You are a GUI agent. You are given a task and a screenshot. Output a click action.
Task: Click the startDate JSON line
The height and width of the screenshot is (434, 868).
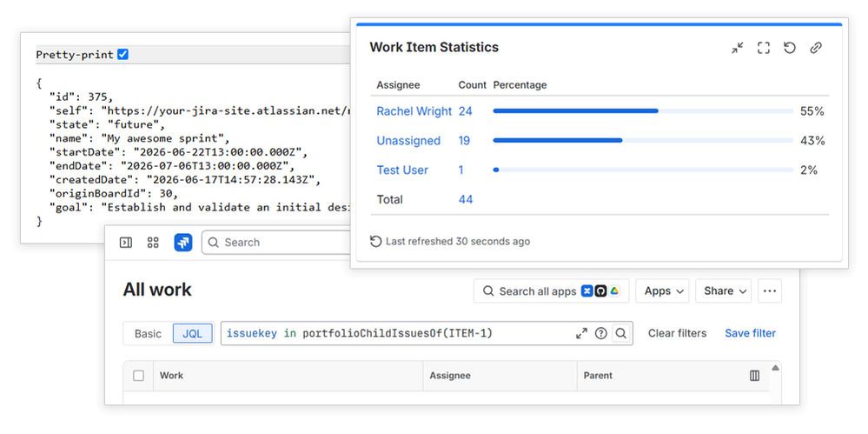(x=178, y=152)
